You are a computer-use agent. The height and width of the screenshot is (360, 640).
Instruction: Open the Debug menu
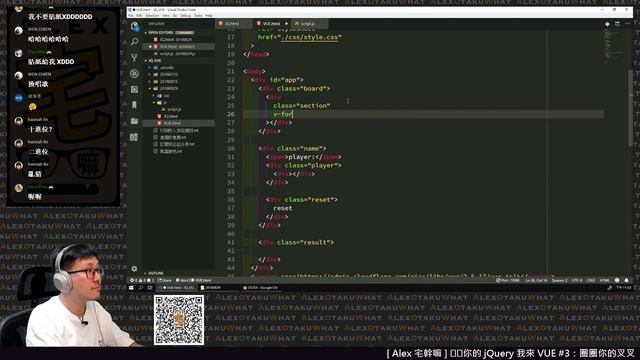[185, 16]
